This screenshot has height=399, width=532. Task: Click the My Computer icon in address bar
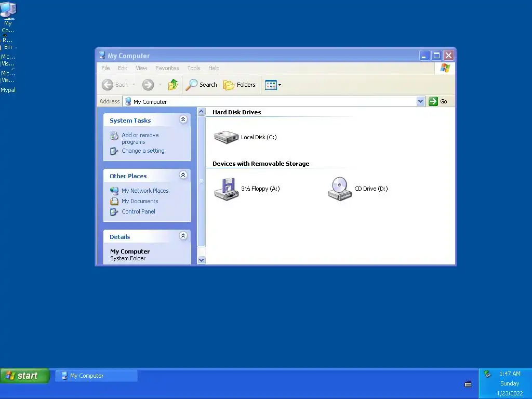pos(128,101)
